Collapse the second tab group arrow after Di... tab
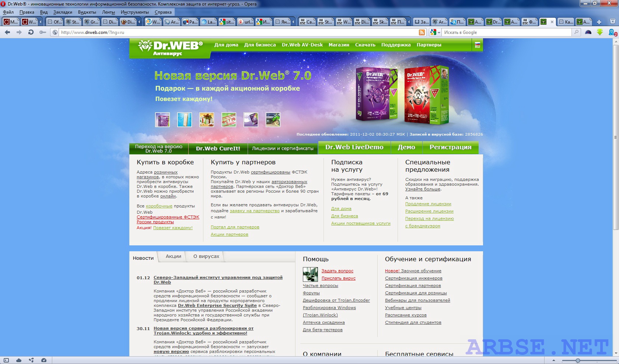The image size is (619, 364). pyautogui.click(x=139, y=22)
